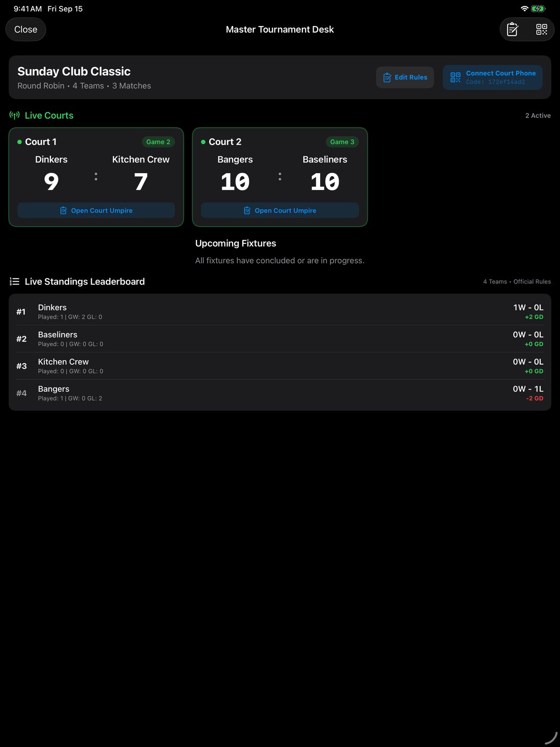This screenshot has width=560, height=747.
Task: Click the 9:41 AM clock
Action: pos(27,9)
